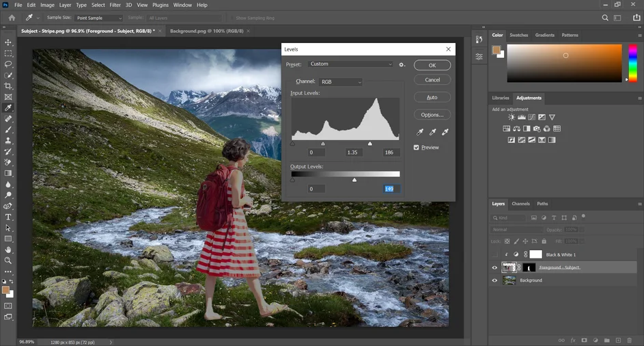Hide the Background layer
The width and height of the screenshot is (644, 346).
[x=494, y=280]
